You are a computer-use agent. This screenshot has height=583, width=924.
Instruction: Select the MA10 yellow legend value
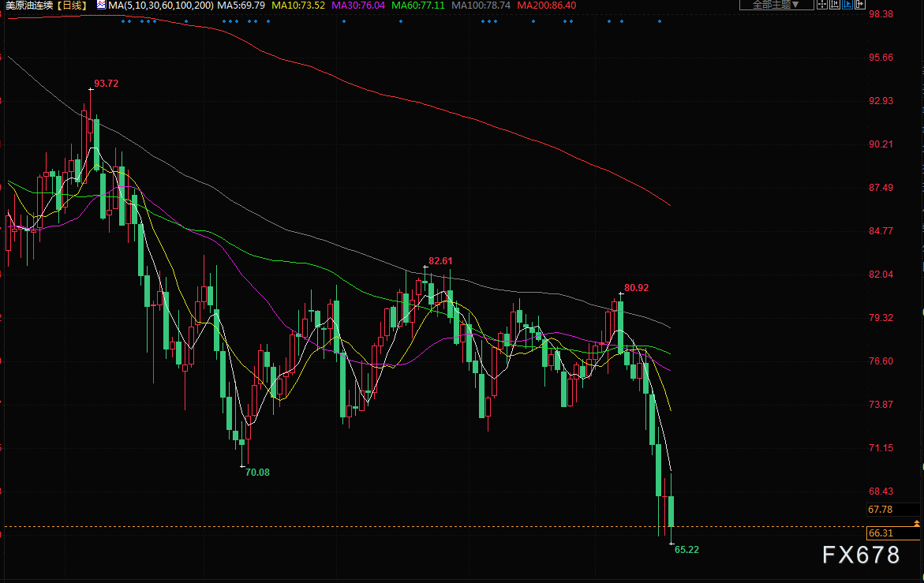(x=297, y=5)
